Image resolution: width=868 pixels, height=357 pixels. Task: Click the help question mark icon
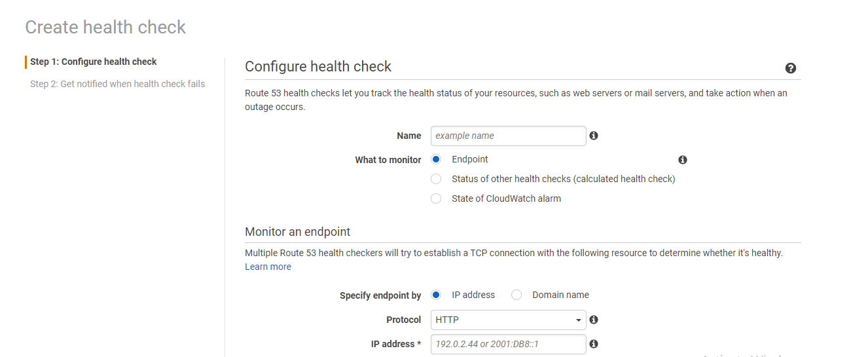[790, 68]
